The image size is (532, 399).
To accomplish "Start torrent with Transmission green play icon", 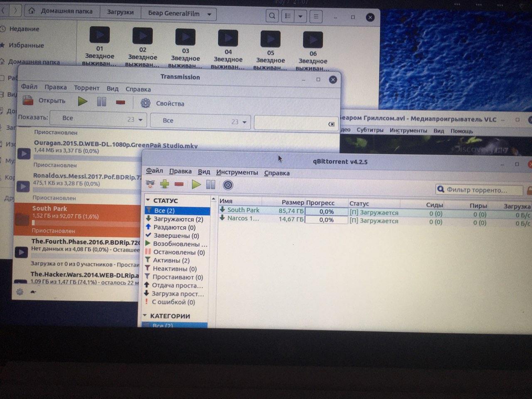I will [82, 101].
